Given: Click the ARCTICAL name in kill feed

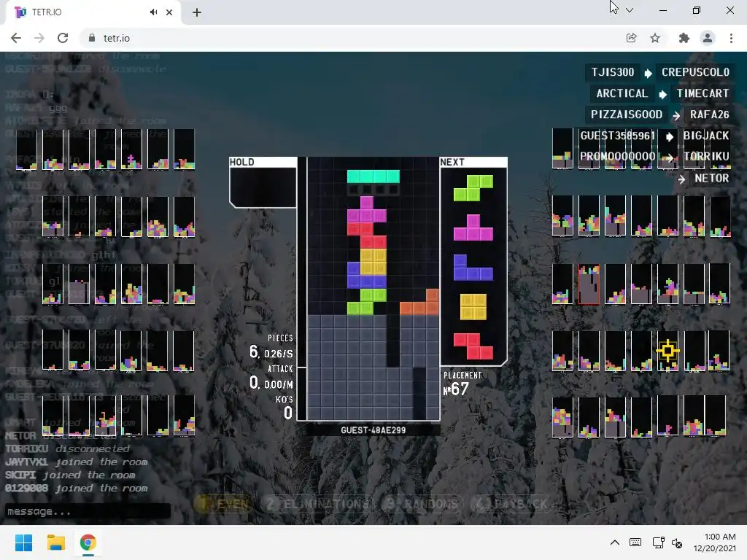Looking at the screenshot, I should point(622,93).
